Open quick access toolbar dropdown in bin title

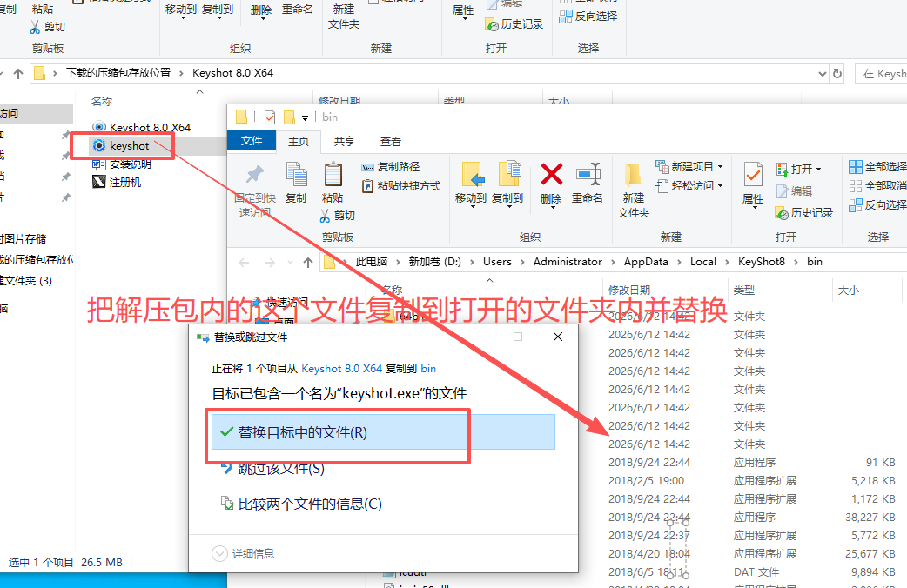point(305,118)
